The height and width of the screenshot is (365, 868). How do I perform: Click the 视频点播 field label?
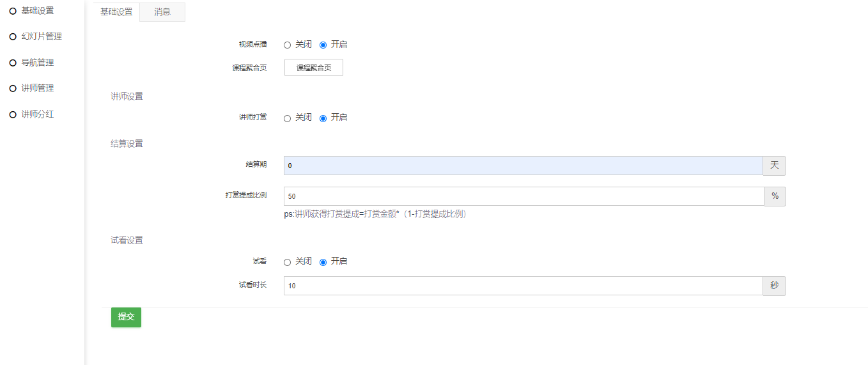click(x=253, y=45)
